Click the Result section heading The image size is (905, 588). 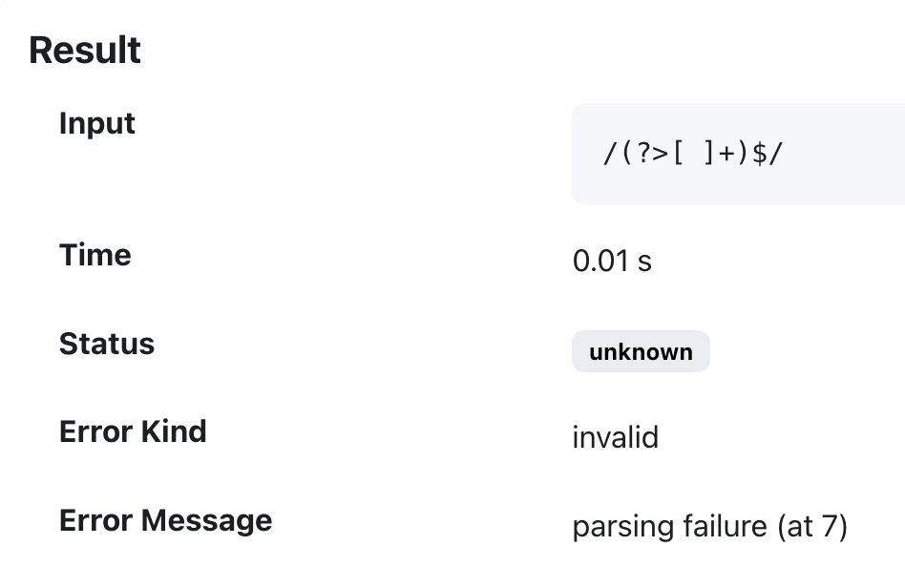pyautogui.click(x=85, y=51)
